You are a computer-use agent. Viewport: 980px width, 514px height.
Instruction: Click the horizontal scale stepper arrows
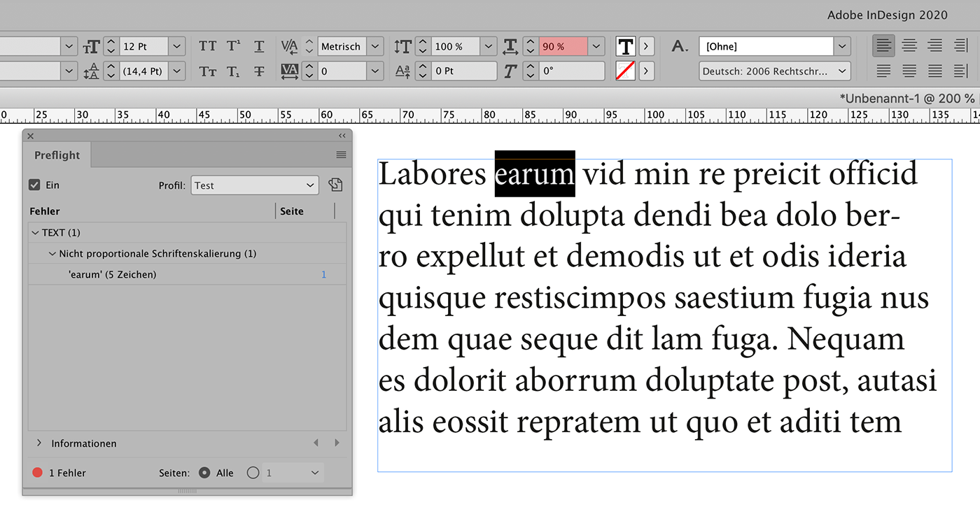[531, 47]
